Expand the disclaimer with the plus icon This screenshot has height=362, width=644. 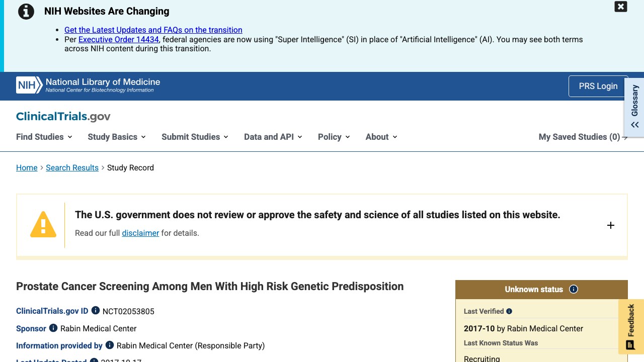tap(611, 225)
